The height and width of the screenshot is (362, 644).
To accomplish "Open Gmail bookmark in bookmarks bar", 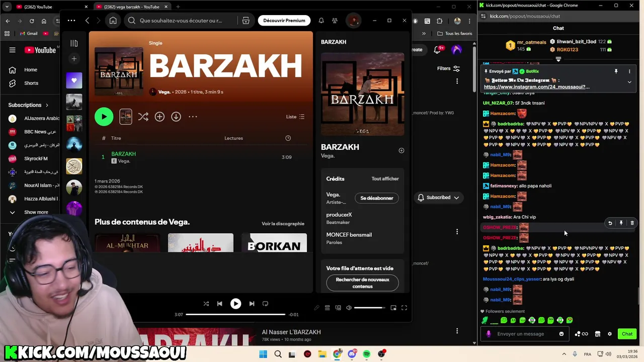I will click(29, 34).
